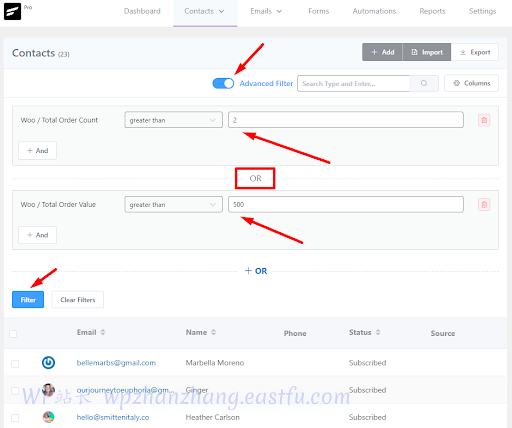
Task: Open operator dropdown for Total Order Value
Action: (x=173, y=204)
